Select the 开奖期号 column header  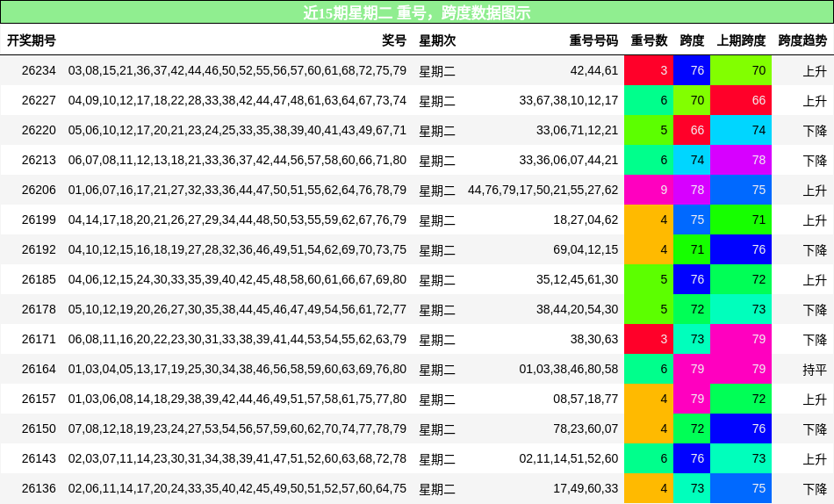click(x=32, y=40)
